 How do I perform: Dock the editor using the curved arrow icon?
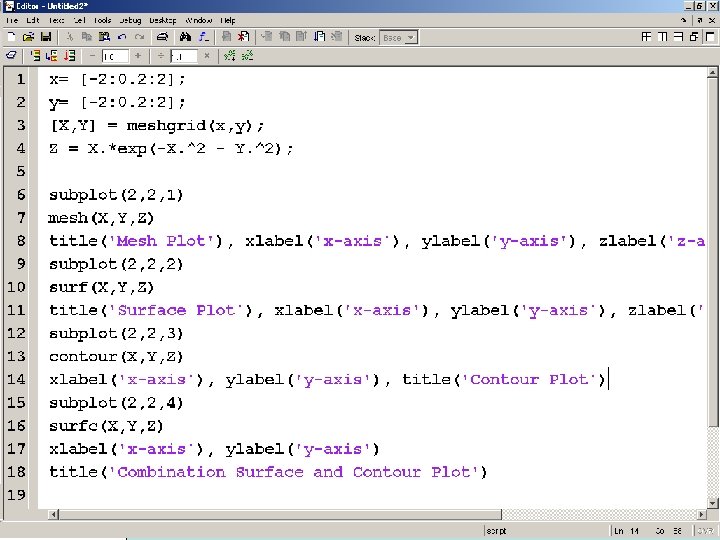pos(683,20)
